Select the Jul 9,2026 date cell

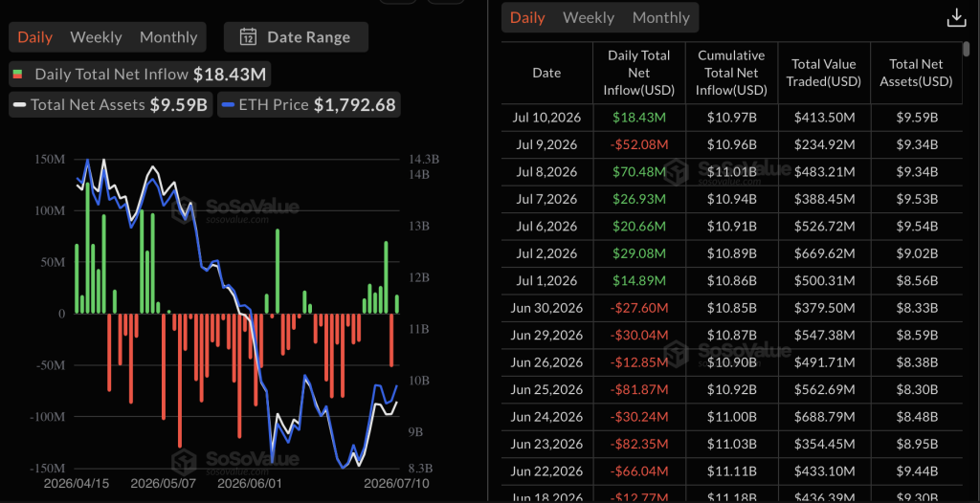pos(546,145)
